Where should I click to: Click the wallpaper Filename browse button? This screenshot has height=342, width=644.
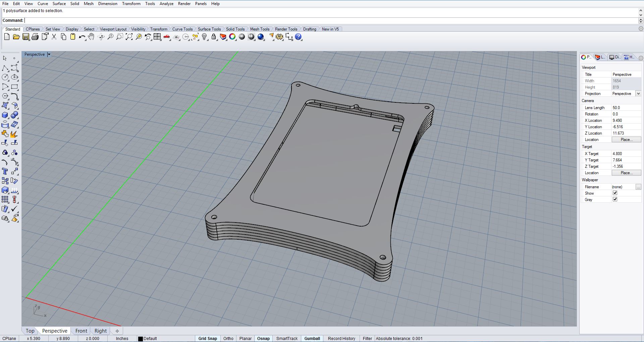coord(638,187)
